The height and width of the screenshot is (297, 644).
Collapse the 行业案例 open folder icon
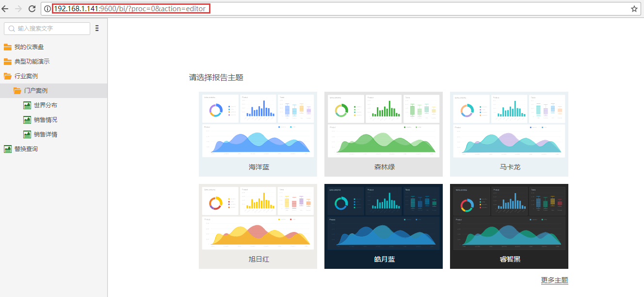click(8, 76)
